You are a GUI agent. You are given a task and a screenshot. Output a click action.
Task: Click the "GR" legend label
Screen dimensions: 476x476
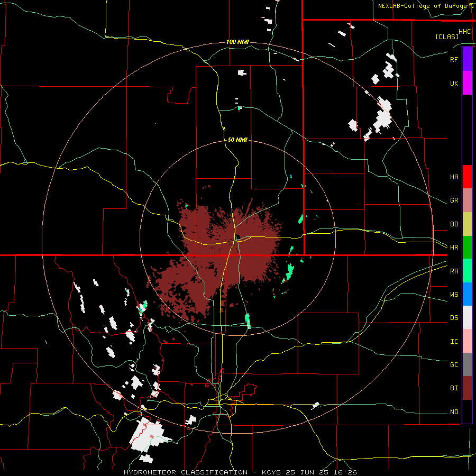(454, 200)
